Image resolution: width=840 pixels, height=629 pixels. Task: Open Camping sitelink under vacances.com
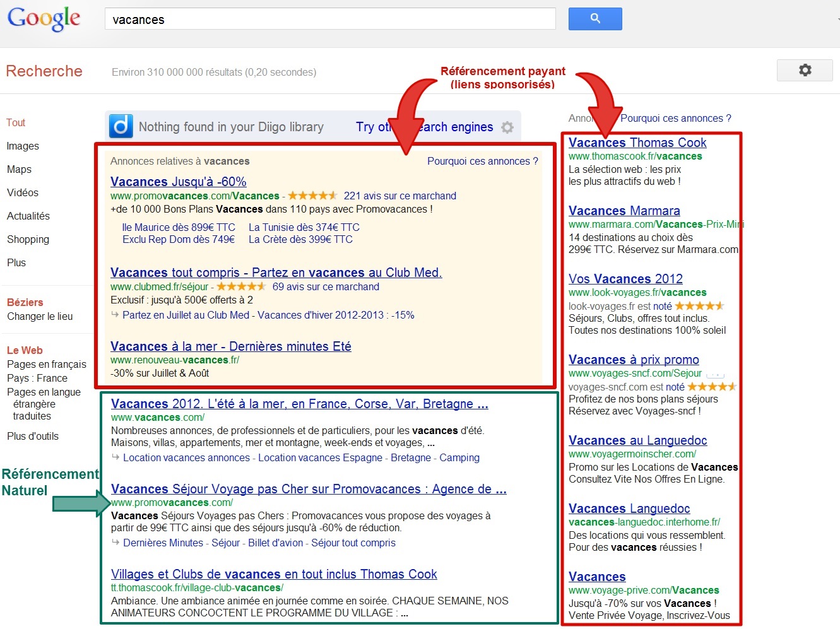(x=459, y=457)
